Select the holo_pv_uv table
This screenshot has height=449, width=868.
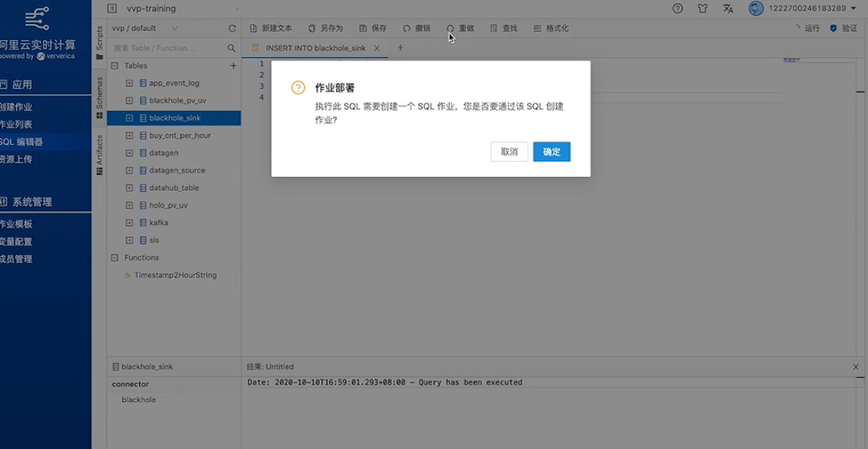[x=168, y=205]
